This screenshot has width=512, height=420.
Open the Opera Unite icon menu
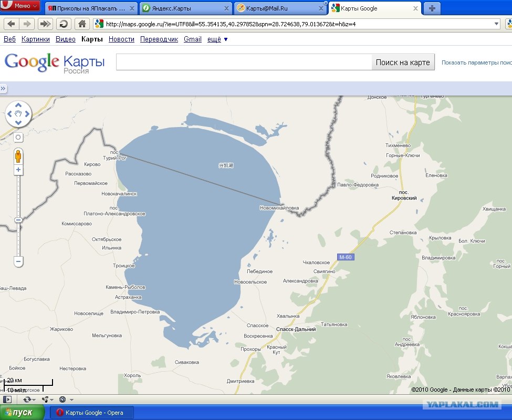[47, 400]
